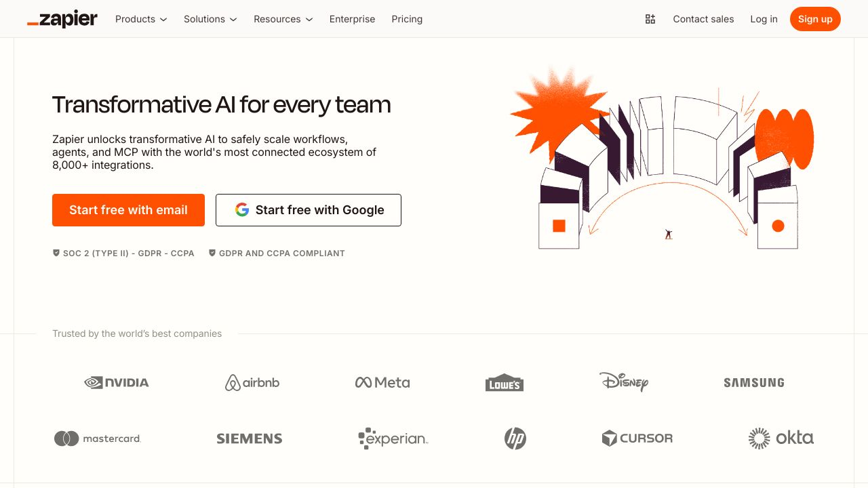Select the NVIDIA company logo
Image resolution: width=868 pixels, height=488 pixels.
116,382
